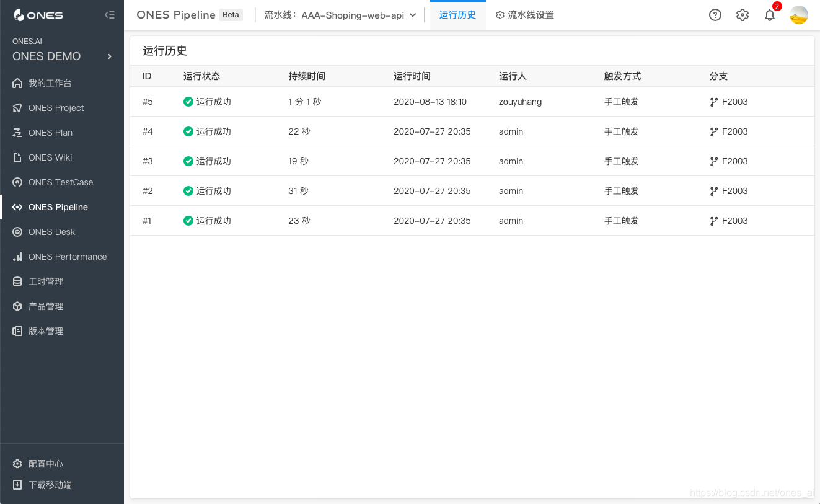Go to ONES Project module
The height and width of the screenshot is (504, 820).
tap(62, 108)
